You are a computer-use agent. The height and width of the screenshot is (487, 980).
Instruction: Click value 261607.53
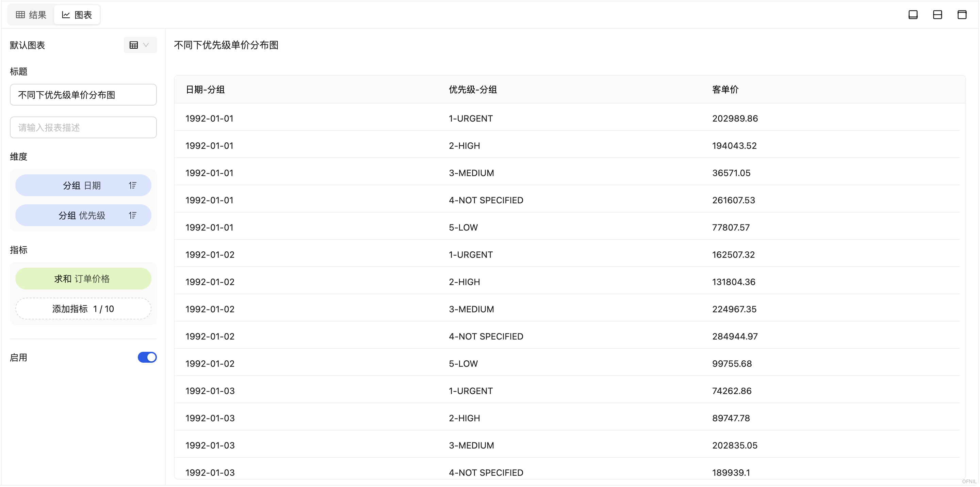[734, 200]
